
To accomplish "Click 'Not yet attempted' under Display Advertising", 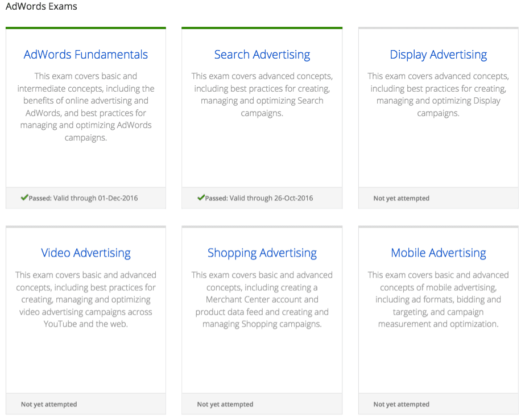I will coord(402,199).
